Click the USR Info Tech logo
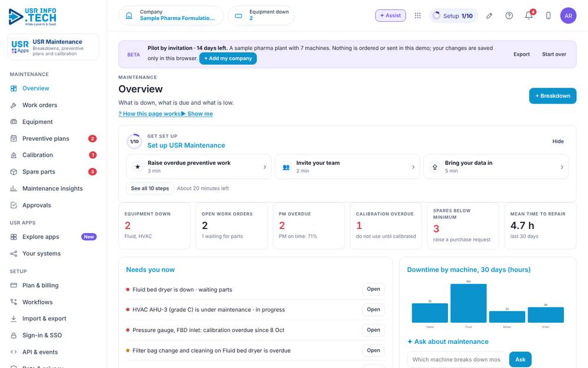 (32, 17)
